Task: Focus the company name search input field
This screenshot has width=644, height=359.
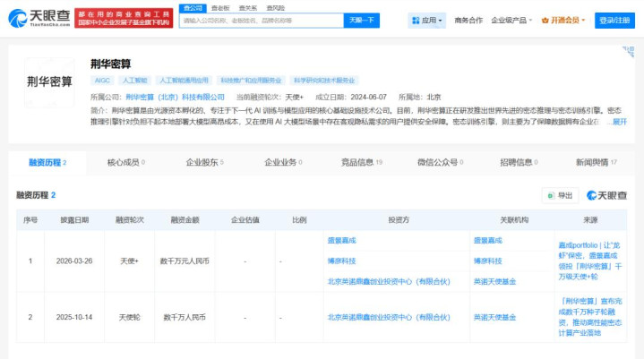Action: pyautogui.click(x=260, y=20)
